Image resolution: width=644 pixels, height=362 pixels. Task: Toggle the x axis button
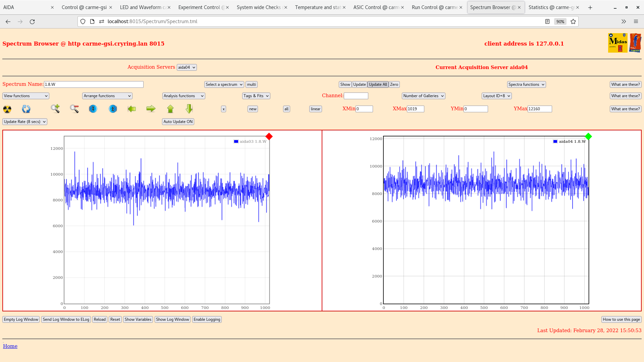(x=224, y=109)
